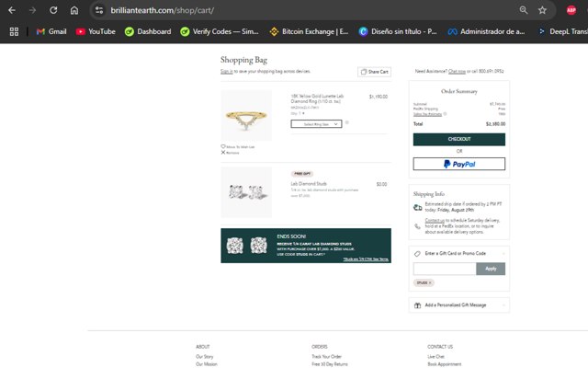Open the browser home page icon

coord(74,10)
